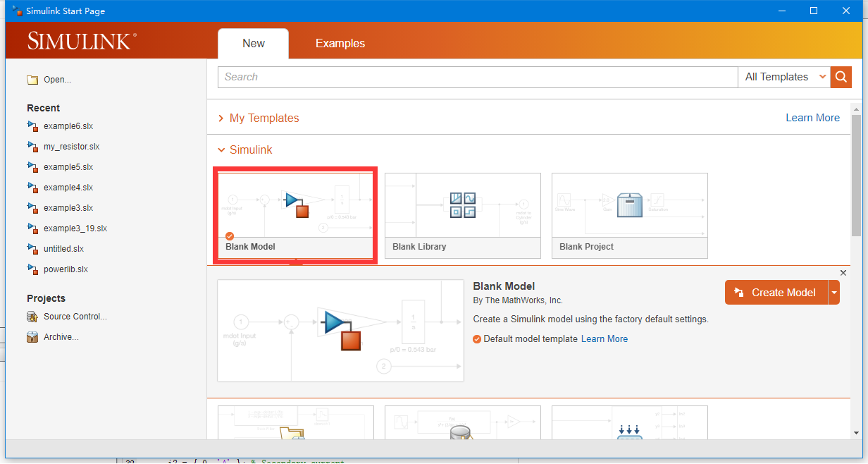
Task: Open recent file my_resistor.slx
Action: pos(72,147)
